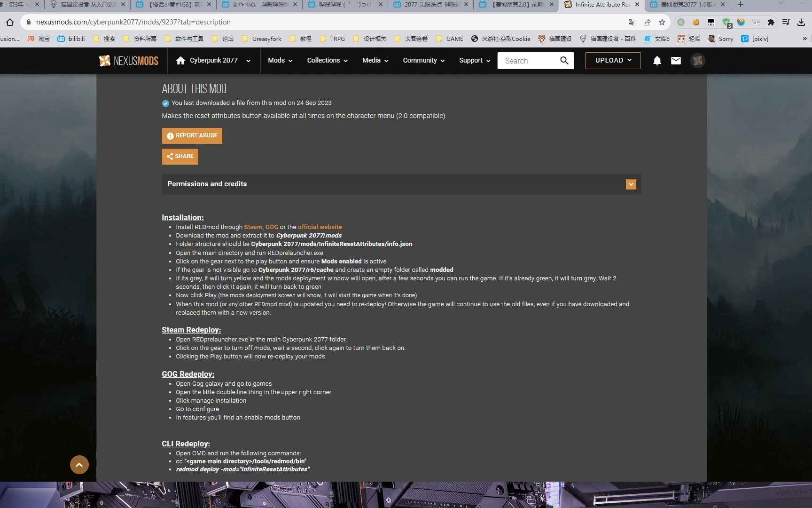Open the extensions puzzle icon
This screenshot has width=812, height=508.
771,22
